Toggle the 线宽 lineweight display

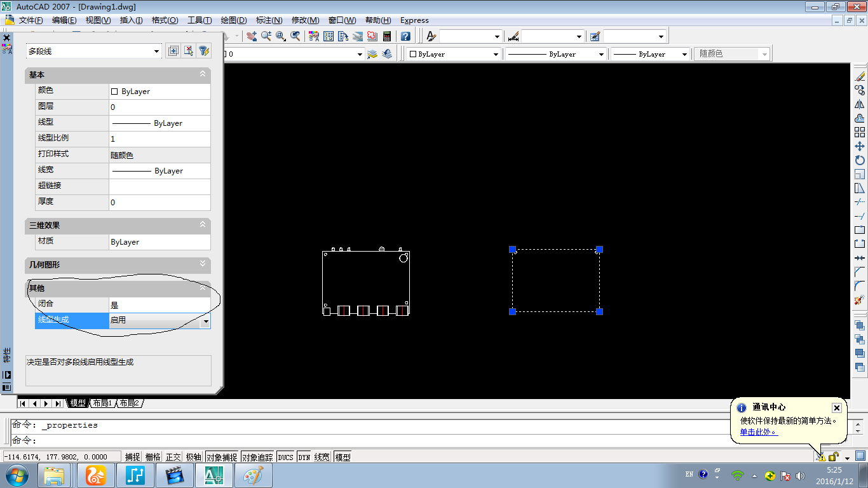click(322, 457)
